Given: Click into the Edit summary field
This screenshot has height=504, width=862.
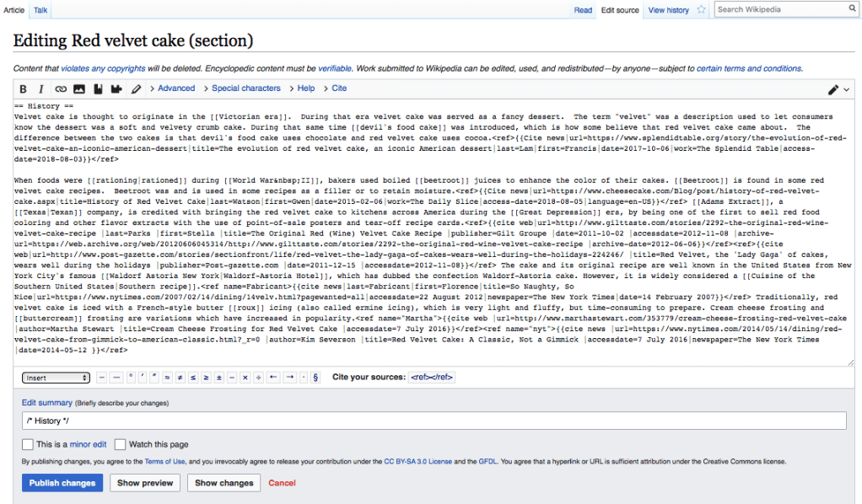Looking at the screenshot, I should [434, 421].
